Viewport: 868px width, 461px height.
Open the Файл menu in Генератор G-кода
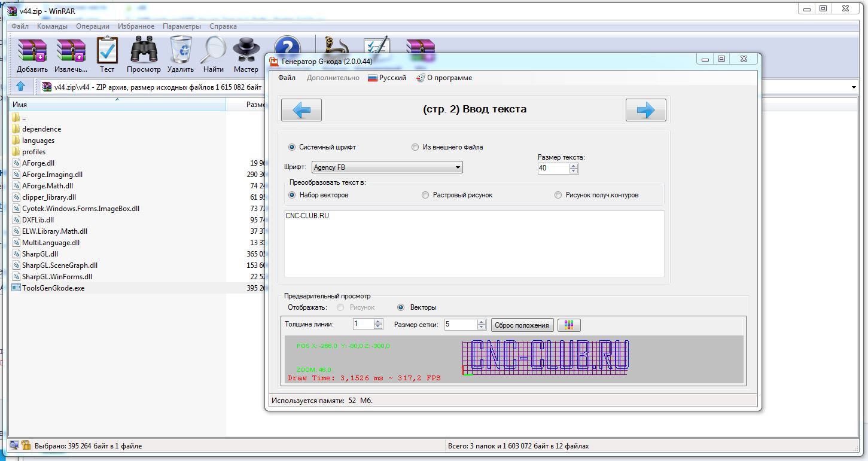287,78
